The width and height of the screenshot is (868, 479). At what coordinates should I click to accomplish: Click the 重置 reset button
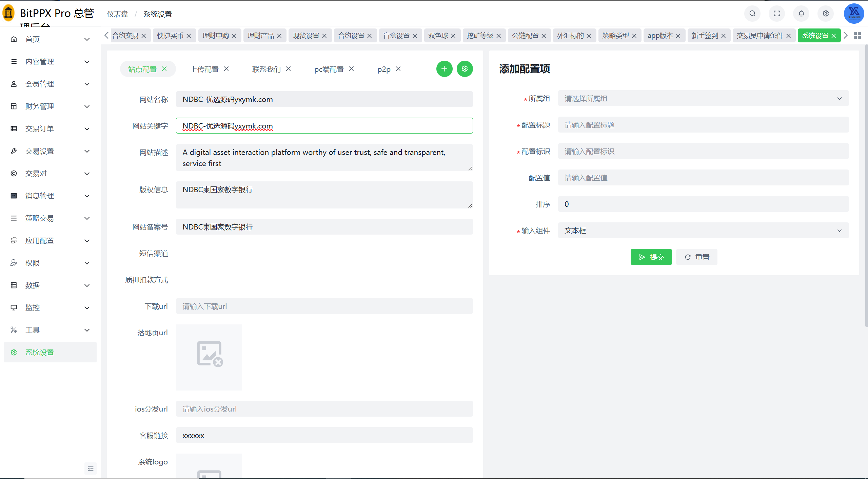pyautogui.click(x=697, y=257)
